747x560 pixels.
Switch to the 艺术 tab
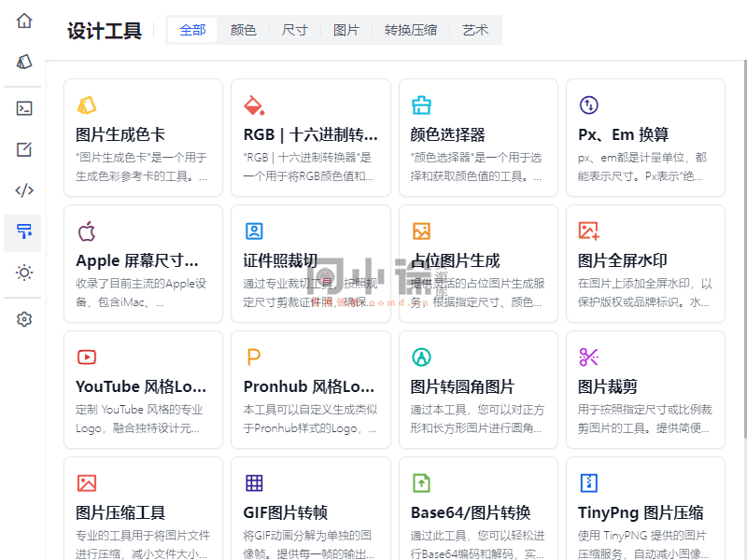tap(475, 30)
